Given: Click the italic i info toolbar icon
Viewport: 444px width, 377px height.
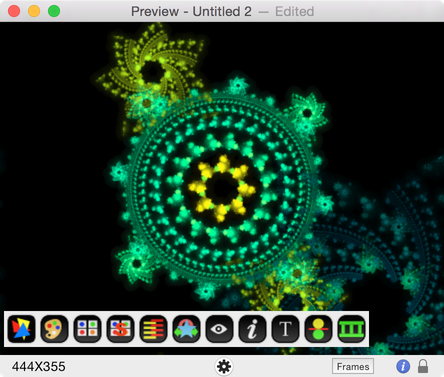Looking at the screenshot, I should click(252, 329).
